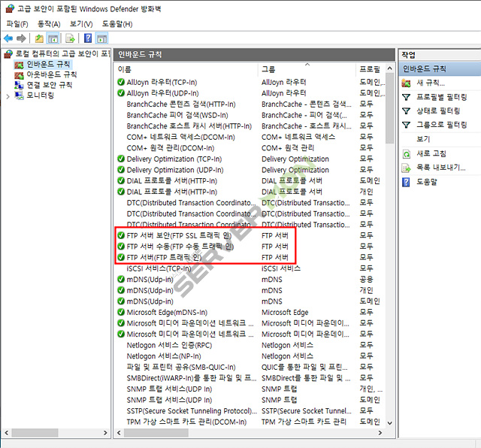Viewport: 481px width, 448px height.
Task: Click the green check icon of FTP 서버 보안 rule
Action: pyautogui.click(x=121, y=235)
